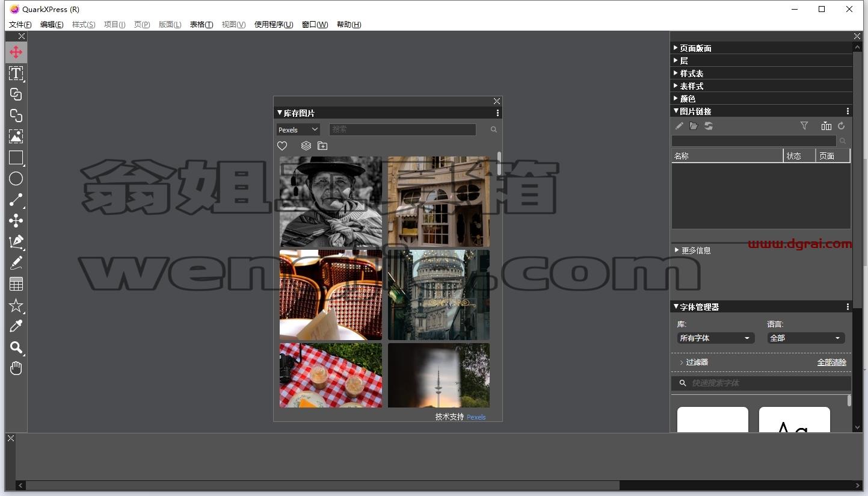
Task: Collapse the 字体管理器 panel
Action: click(x=676, y=306)
